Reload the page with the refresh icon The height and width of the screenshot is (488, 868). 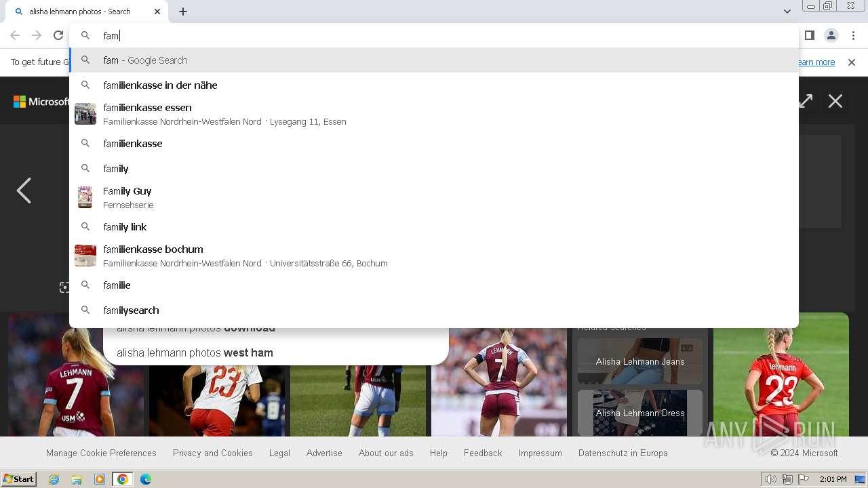(58, 35)
